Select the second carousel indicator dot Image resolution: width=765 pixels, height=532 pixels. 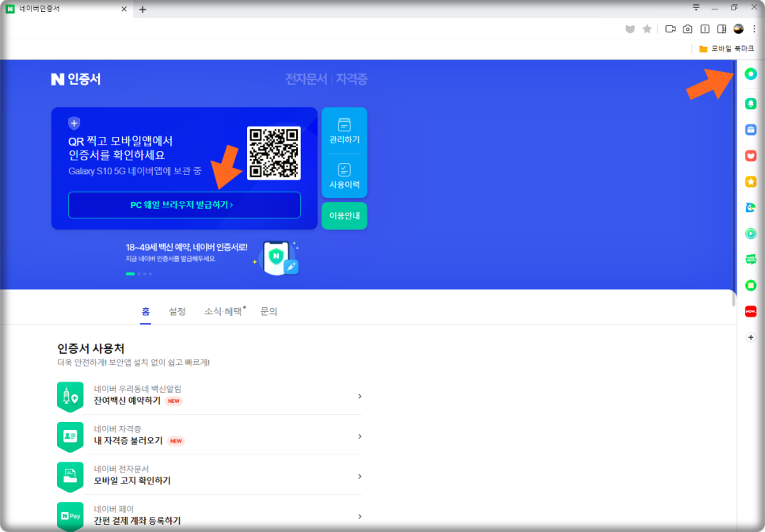[139, 274]
